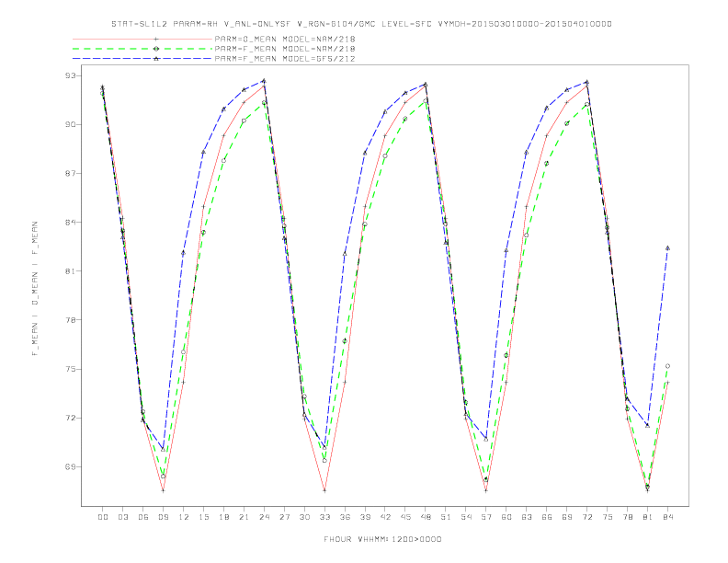The height and width of the screenshot is (563, 728).
Task: Click x-axis tick label 21
Action: point(244,517)
